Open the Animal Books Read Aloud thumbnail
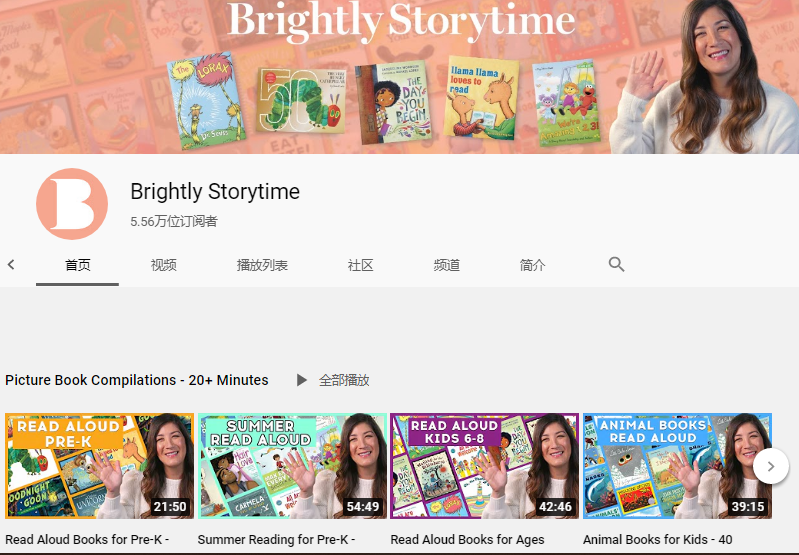799x555 pixels. [677, 466]
